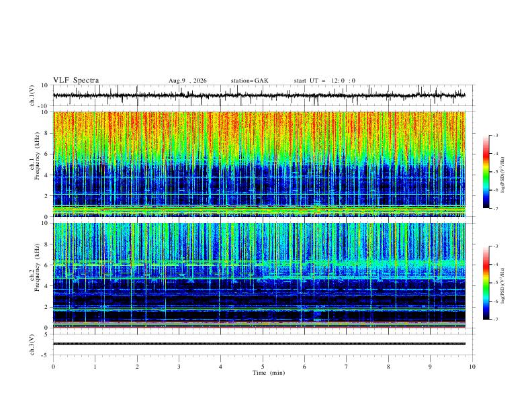Click the upper ch.1 PSD color bar
This screenshot has height=411, width=532.
click(486, 172)
